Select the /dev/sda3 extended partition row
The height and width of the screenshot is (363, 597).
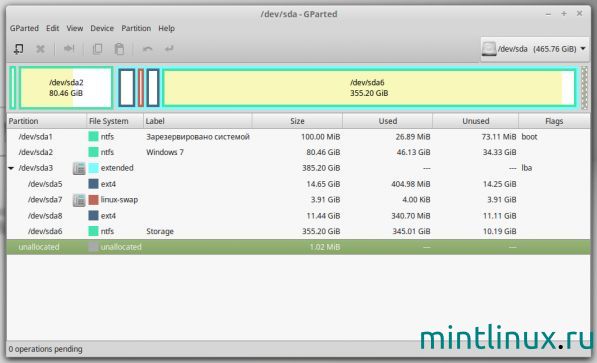(298, 168)
